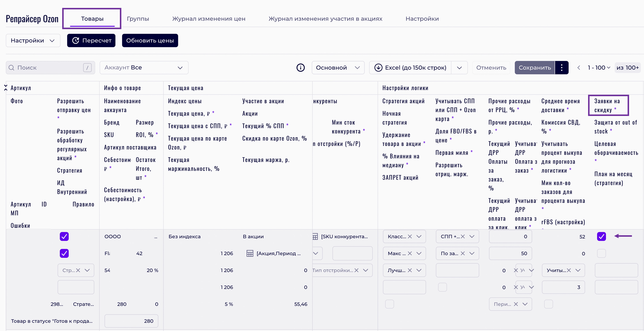Uncheck the Заявки на скидку checkbox

[x=601, y=236]
